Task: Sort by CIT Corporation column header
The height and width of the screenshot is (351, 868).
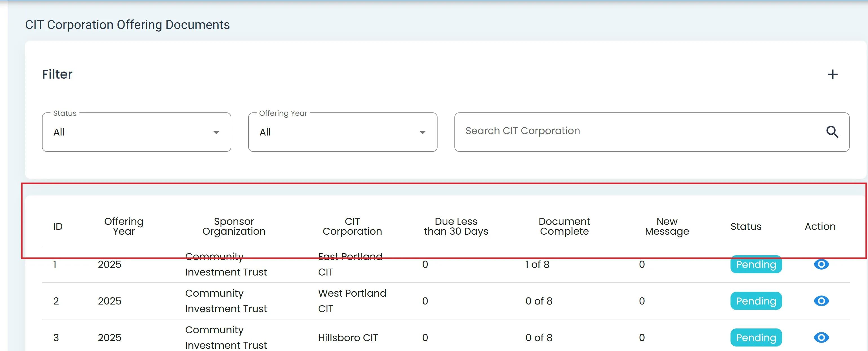Action: pyautogui.click(x=352, y=226)
